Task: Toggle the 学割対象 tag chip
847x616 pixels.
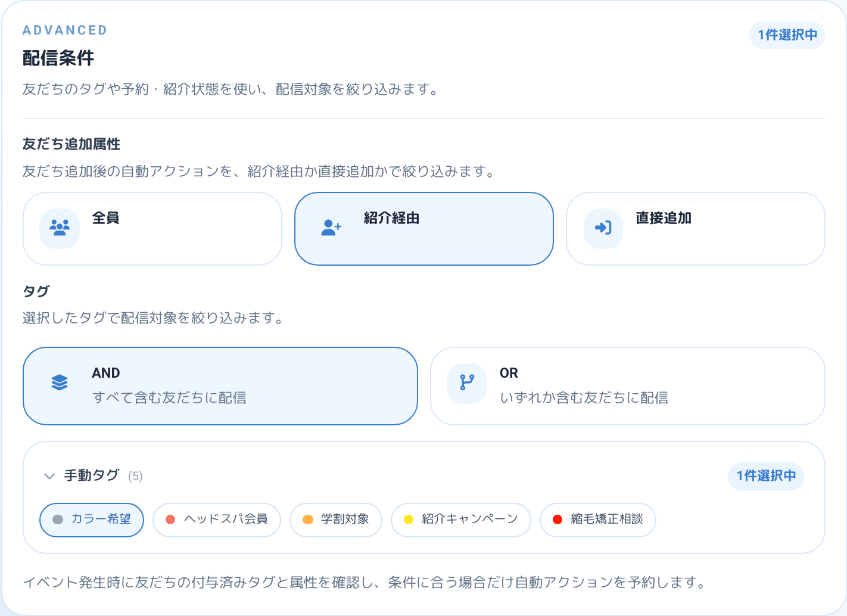Action: (x=336, y=520)
